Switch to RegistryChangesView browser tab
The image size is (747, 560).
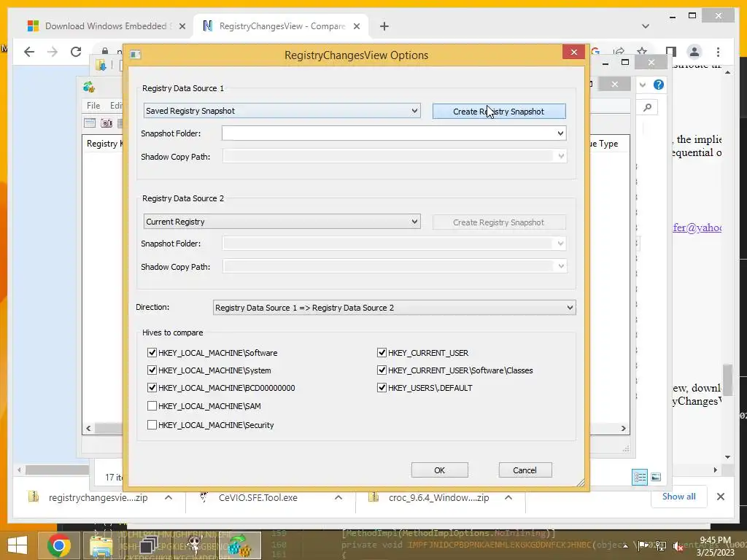pyautogui.click(x=282, y=26)
